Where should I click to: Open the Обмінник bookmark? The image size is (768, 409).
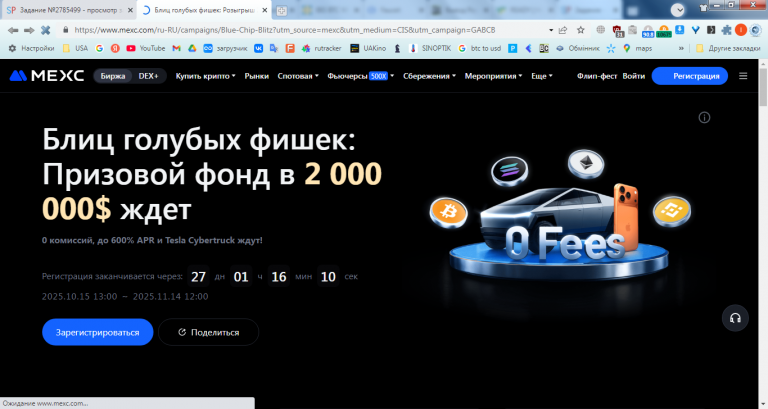[577, 48]
